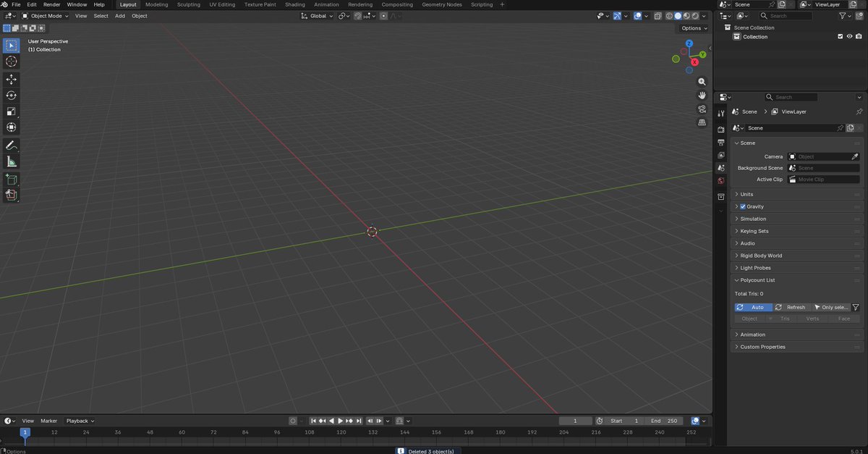Switch orthographic/perspective grid icon
The image size is (868, 454).
(x=702, y=123)
